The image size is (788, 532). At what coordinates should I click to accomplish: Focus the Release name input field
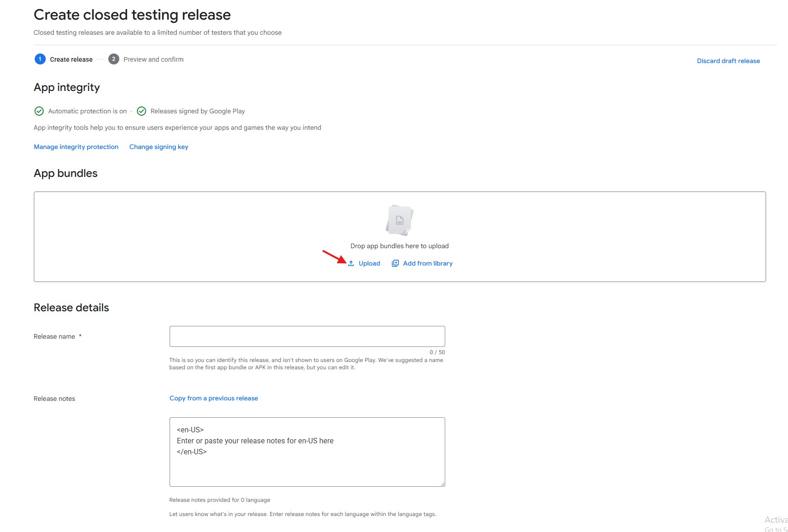307,336
